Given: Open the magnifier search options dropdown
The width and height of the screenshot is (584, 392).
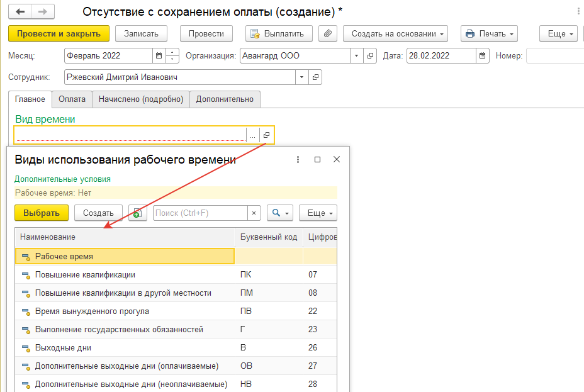Looking at the screenshot, I should click(280, 213).
